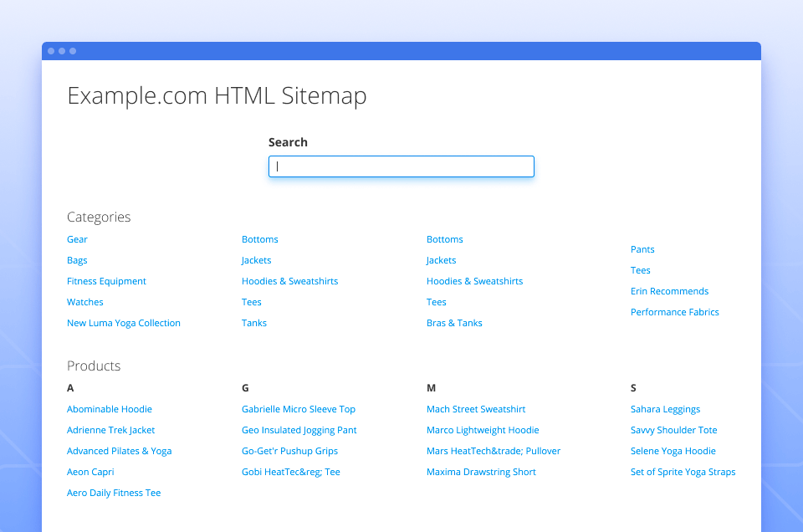Select the Geo Insulated Jogging Pant

click(299, 430)
